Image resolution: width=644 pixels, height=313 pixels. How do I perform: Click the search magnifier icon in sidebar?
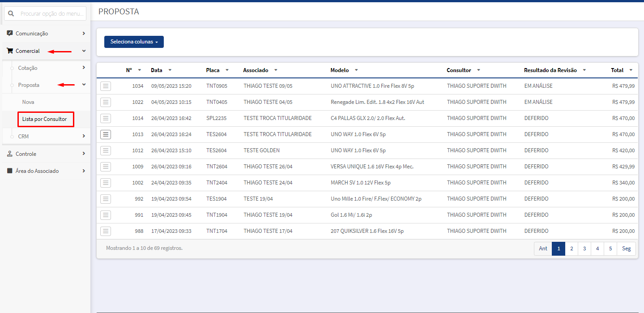(12, 14)
